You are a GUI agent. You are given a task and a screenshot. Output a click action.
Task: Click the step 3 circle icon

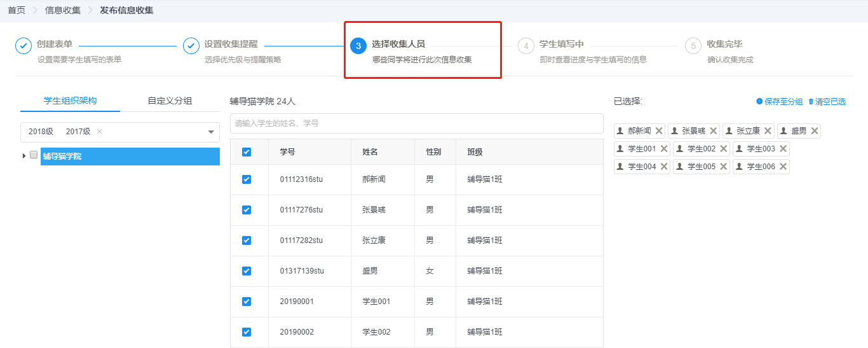tap(358, 46)
